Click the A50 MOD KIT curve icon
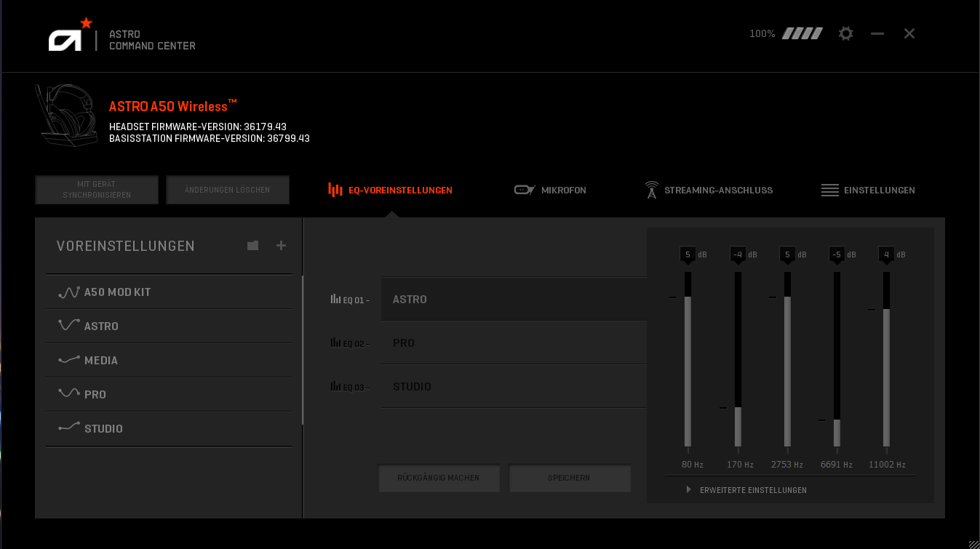980x549 pixels. click(x=68, y=292)
